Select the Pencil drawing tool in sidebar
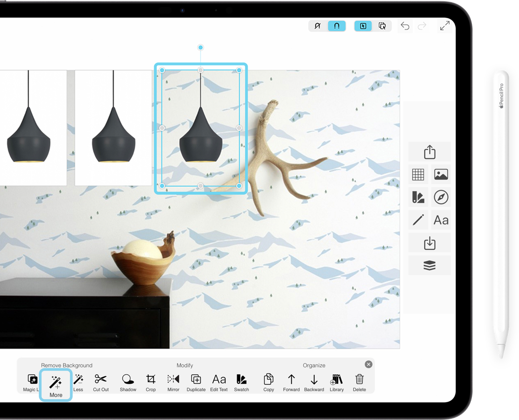The height and width of the screenshot is (420, 519). [418, 220]
